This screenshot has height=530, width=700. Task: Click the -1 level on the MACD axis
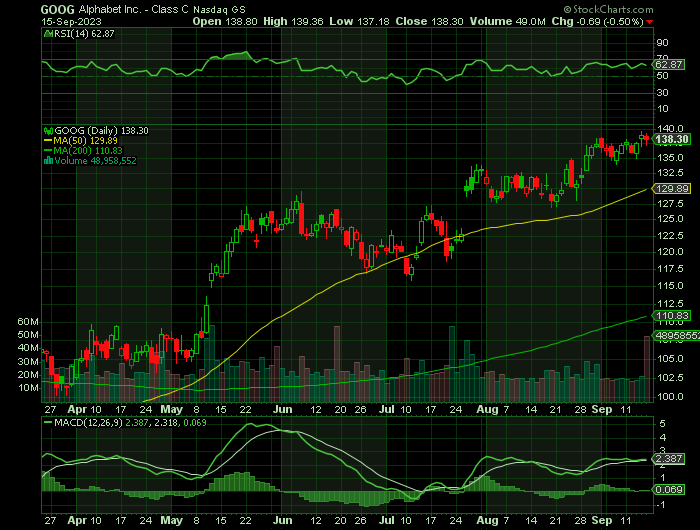[662, 505]
